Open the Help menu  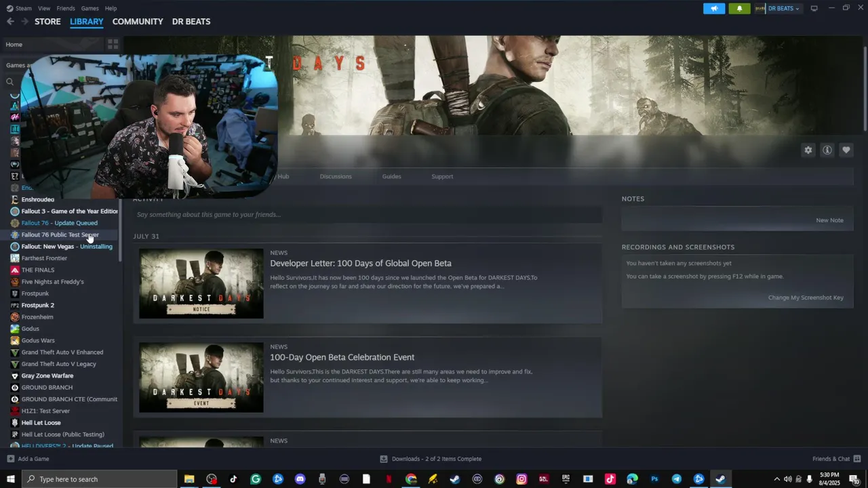(111, 8)
